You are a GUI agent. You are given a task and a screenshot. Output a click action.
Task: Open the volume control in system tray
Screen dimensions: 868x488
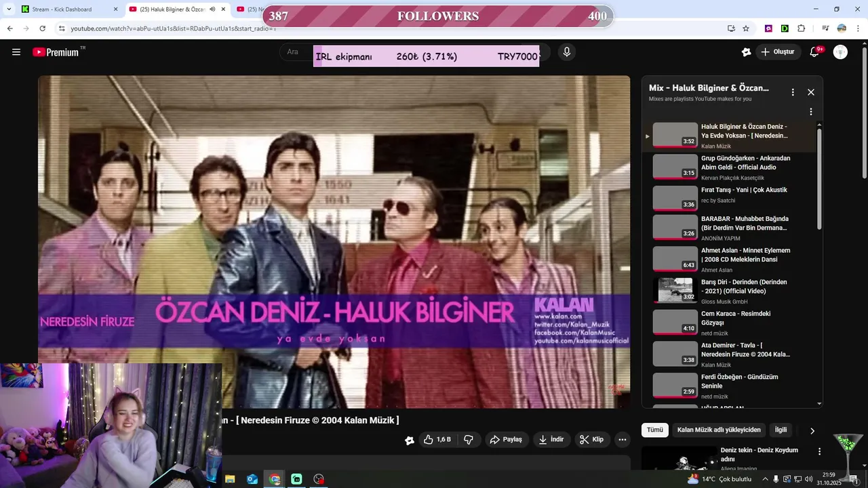point(808,479)
